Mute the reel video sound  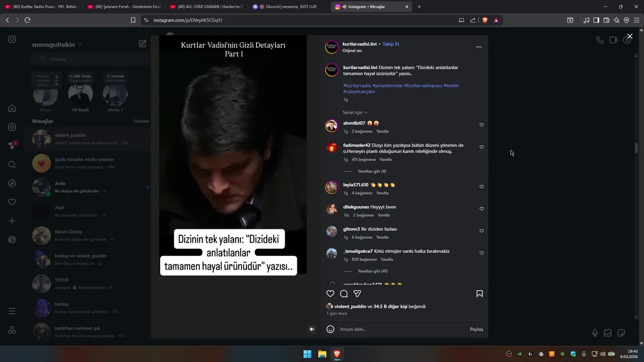click(x=312, y=329)
